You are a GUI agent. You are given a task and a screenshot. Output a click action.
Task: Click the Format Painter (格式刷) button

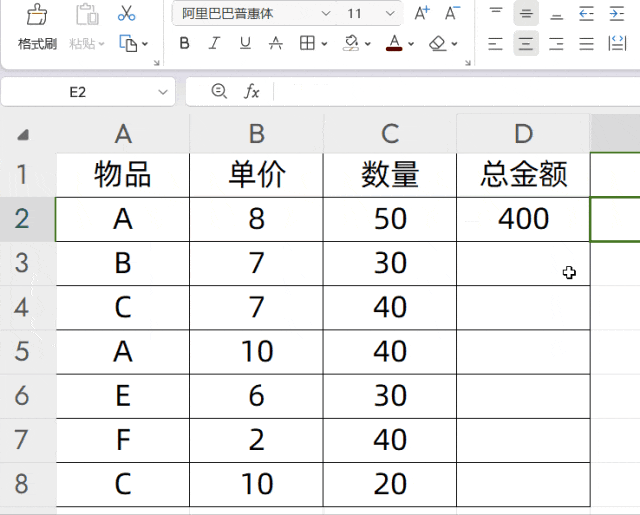[x=37, y=28]
